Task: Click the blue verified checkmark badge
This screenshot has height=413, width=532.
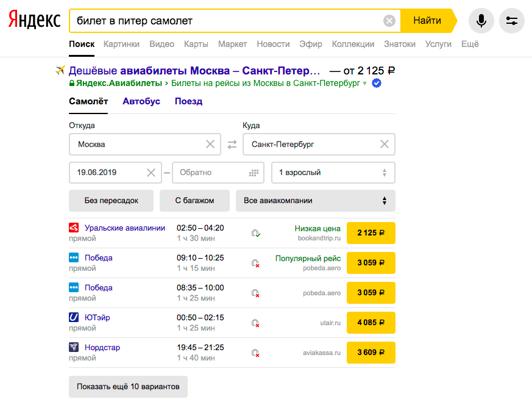Action: click(x=377, y=83)
